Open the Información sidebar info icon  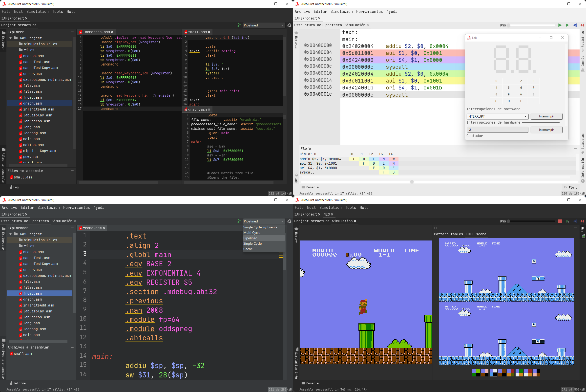583,181
